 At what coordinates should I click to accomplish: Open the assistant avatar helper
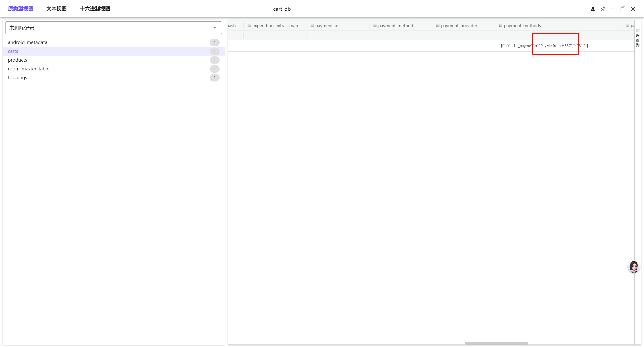coord(633,267)
